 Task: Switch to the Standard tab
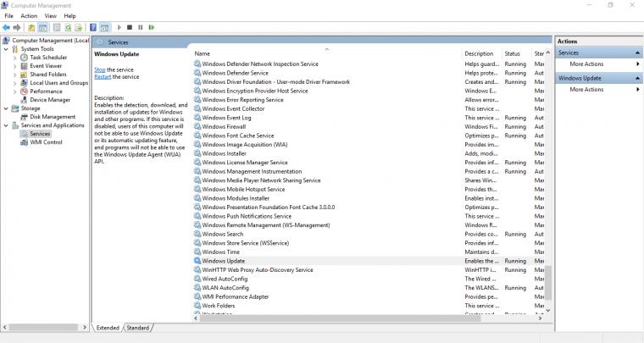click(138, 328)
